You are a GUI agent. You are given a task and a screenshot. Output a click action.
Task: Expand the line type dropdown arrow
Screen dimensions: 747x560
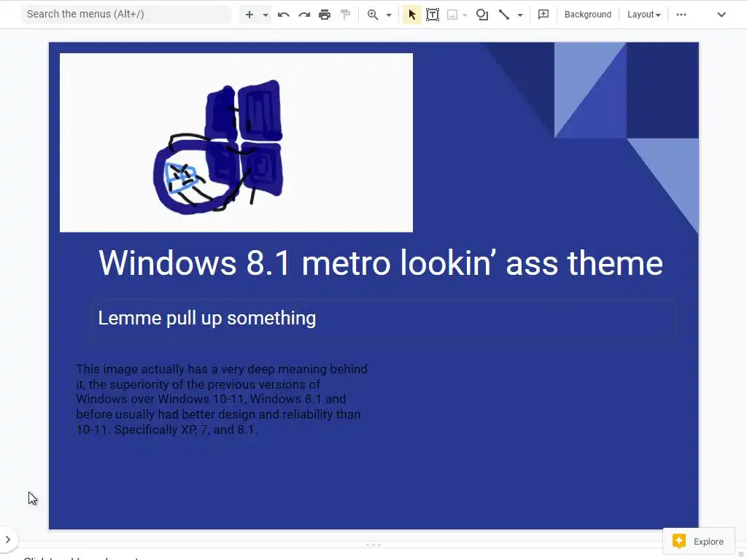tap(520, 15)
